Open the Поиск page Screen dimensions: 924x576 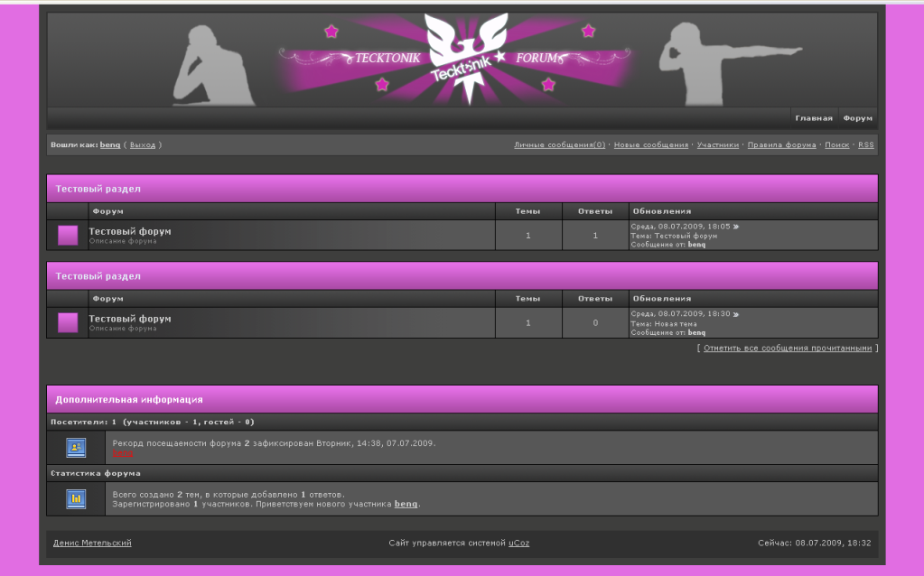836,144
